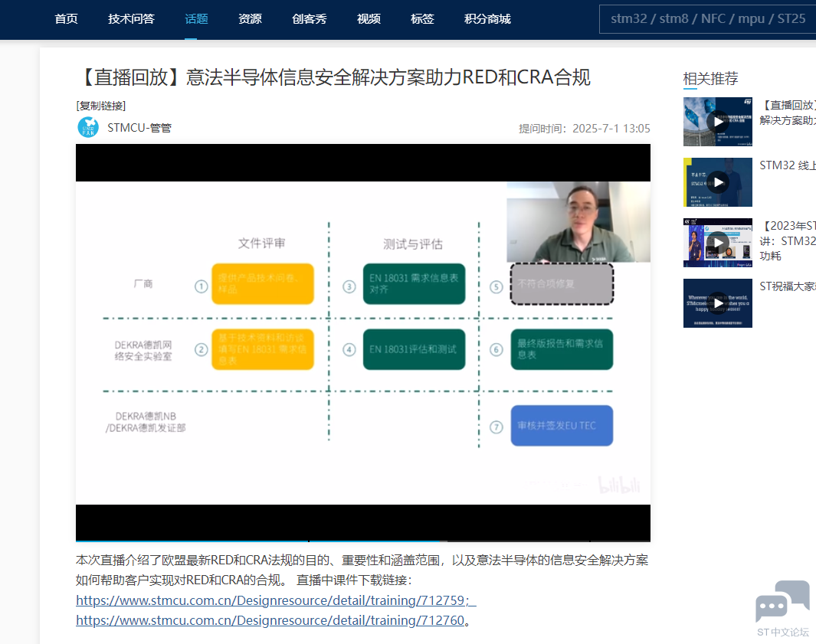This screenshot has width=816, height=644.
Task: Click the 相关推荐 section heading
Action: point(710,79)
